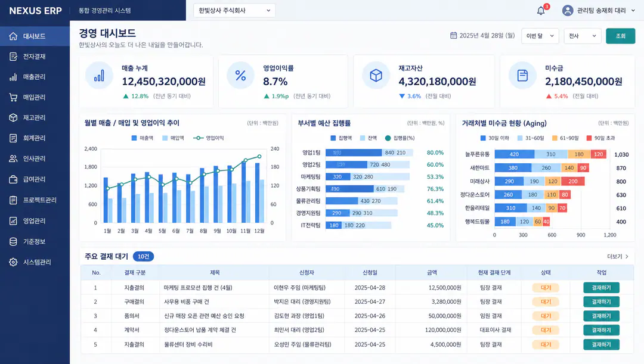Click the 영업1팀 budget bar row

369,153
